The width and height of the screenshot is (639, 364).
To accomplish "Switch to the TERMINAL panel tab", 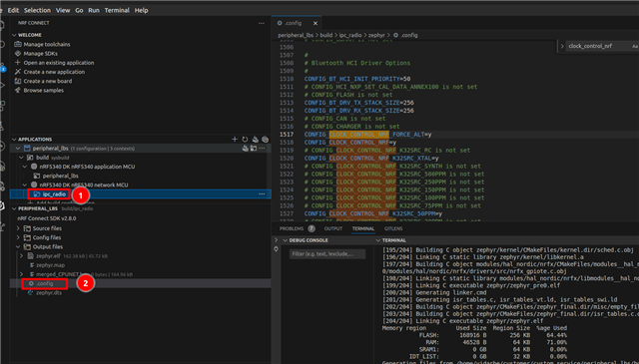I will click(x=363, y=228).
